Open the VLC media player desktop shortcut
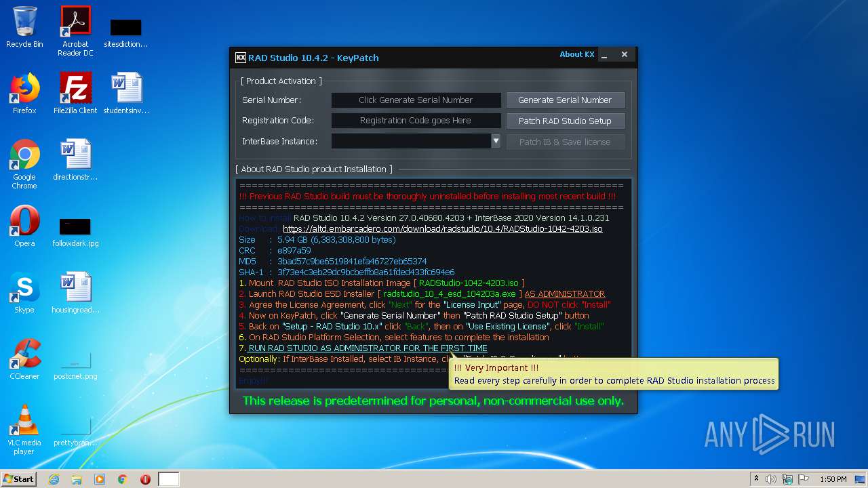 pyautogui.click(x=24, y=430)
